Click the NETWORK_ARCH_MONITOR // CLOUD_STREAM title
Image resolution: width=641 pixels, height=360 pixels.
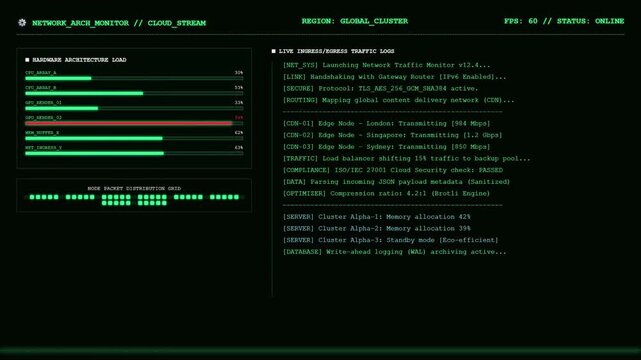click(119, 23)
